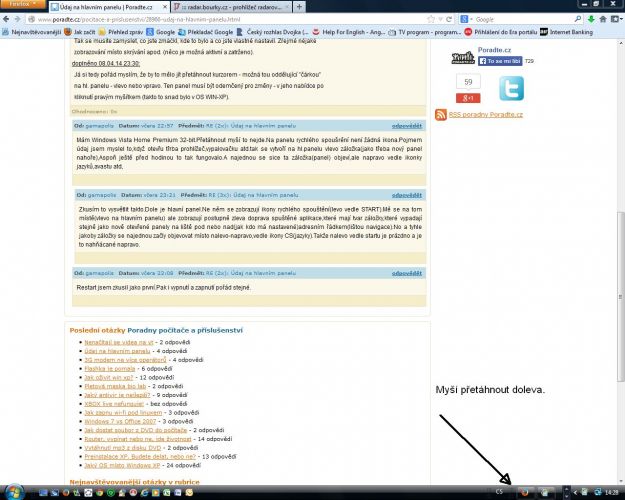Click the CS language indicator on the taskbar
Screen dimensions: 625x500
coord(499,492)
